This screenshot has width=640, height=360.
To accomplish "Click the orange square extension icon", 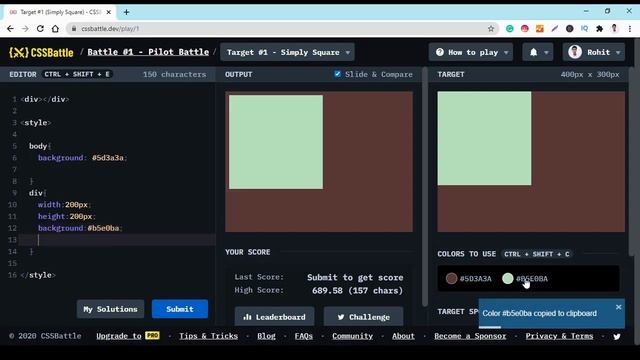I will [540, 29].
